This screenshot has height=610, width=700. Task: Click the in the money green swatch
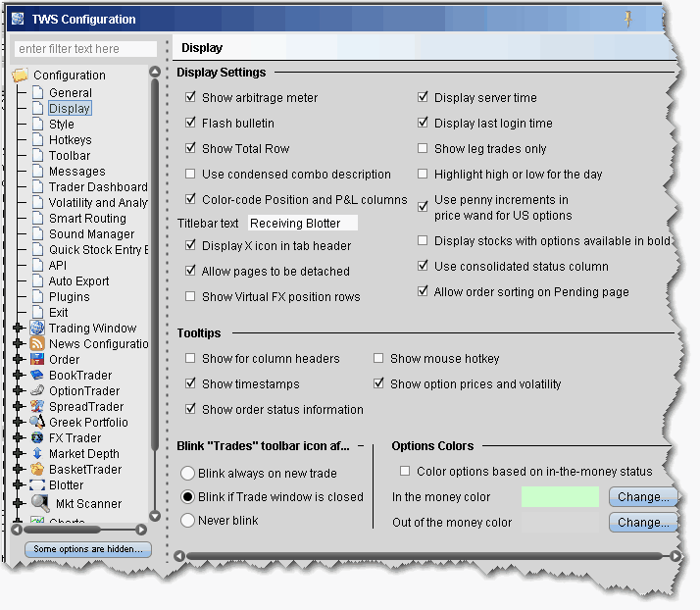[560, 496]
